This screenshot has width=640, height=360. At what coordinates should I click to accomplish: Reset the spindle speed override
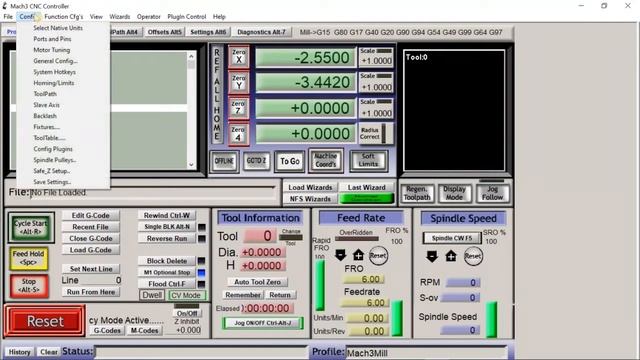click(473, 256)
